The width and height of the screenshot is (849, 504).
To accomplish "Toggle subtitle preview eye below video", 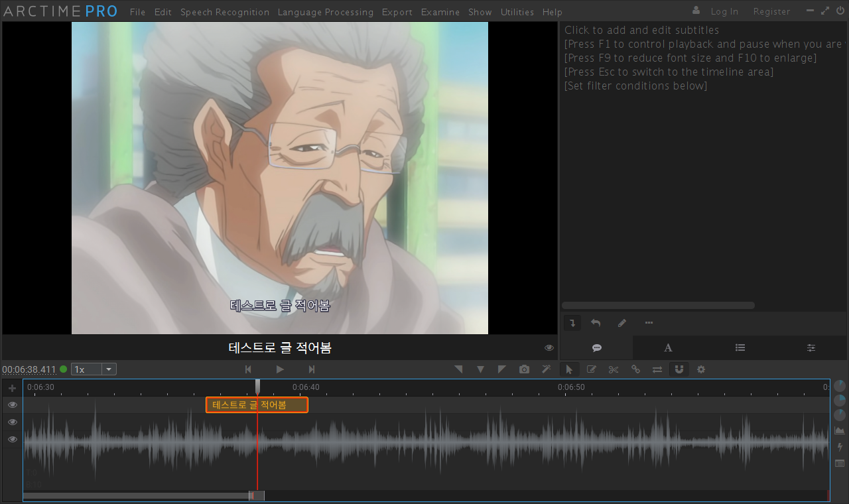I will click(549, 347).
